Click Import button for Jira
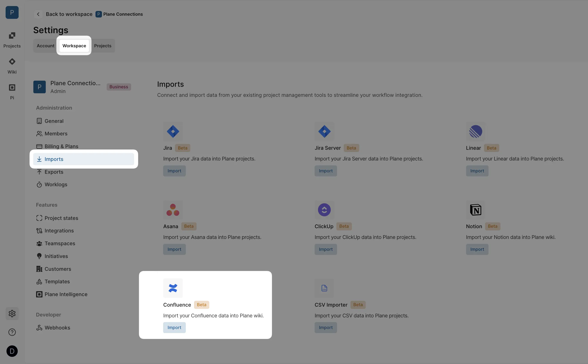Image resolution: width=588 pixels, height=364 pixels. [x=174, y=171]
